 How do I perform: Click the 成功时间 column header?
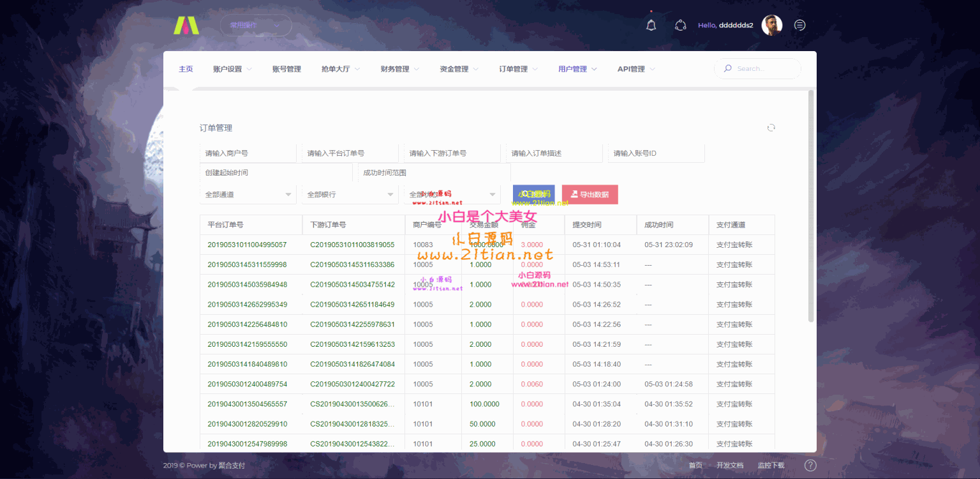pyautogui.click(x=672, y=225)
